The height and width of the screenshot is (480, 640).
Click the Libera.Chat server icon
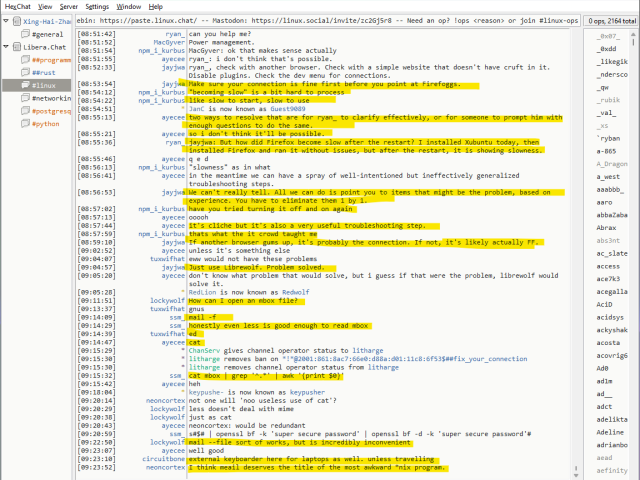pyautogui.click(x=16, y=46)
